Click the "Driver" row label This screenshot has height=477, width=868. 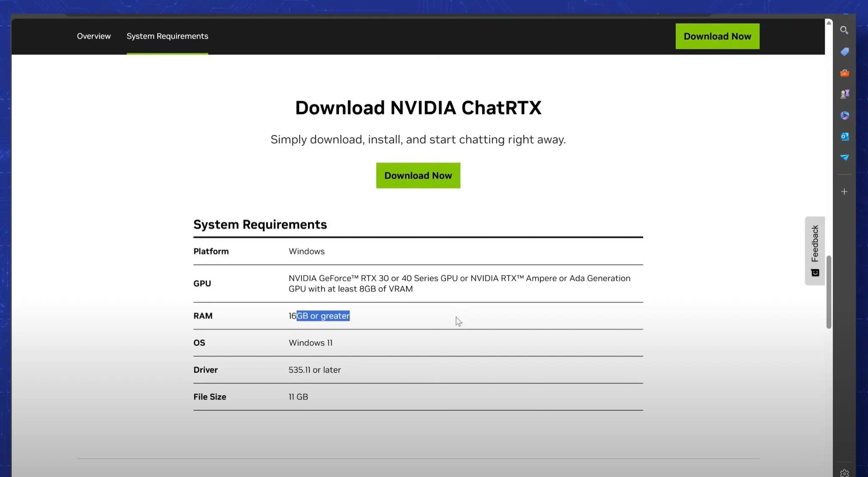coord(206,370)
